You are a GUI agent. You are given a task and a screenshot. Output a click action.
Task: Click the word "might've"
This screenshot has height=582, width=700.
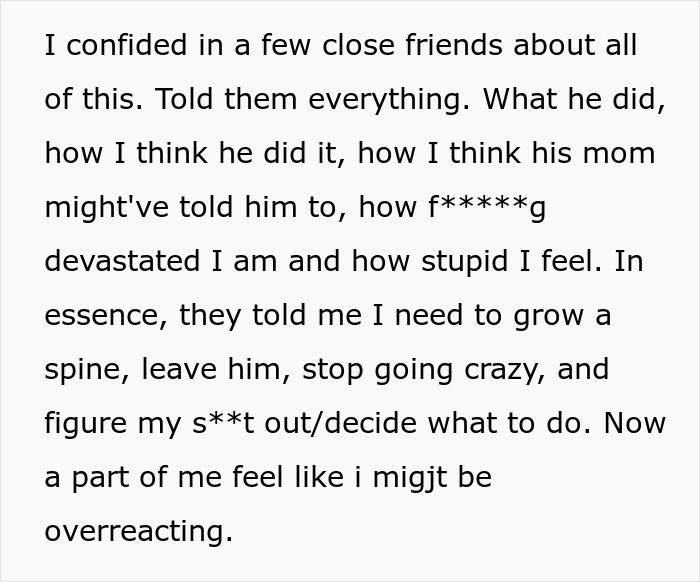click(107, 208)
